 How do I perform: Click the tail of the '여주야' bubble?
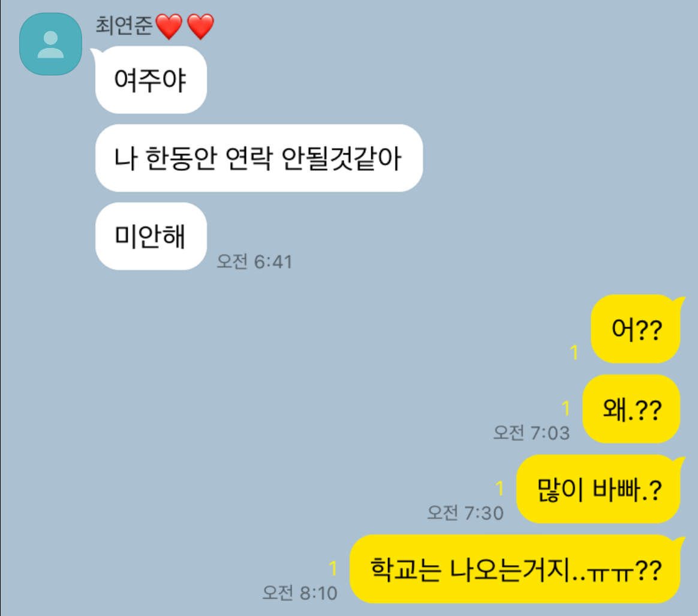(96, 53)
